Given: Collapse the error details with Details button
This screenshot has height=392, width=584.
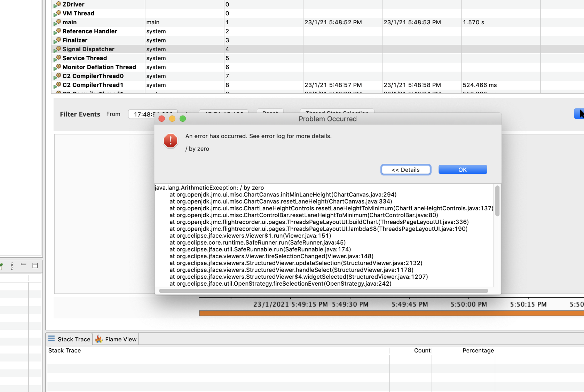Looking at the screenshot, I should click(405, 170).
